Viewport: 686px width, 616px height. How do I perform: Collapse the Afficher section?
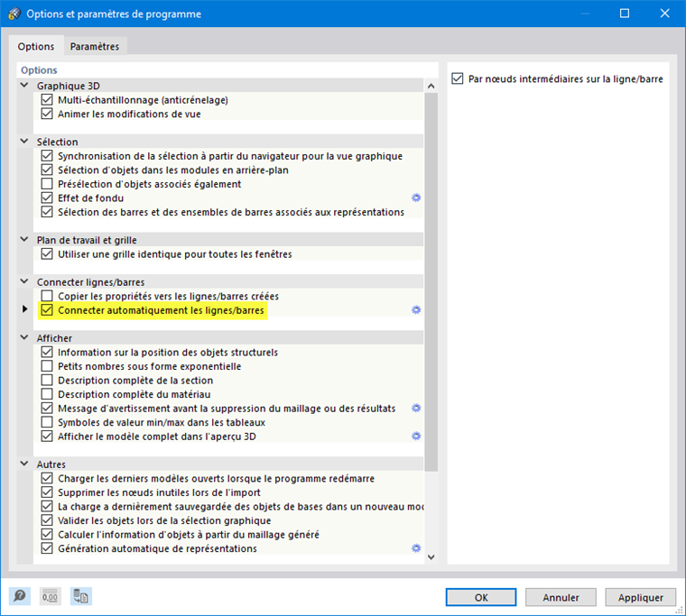pos(24,337)
